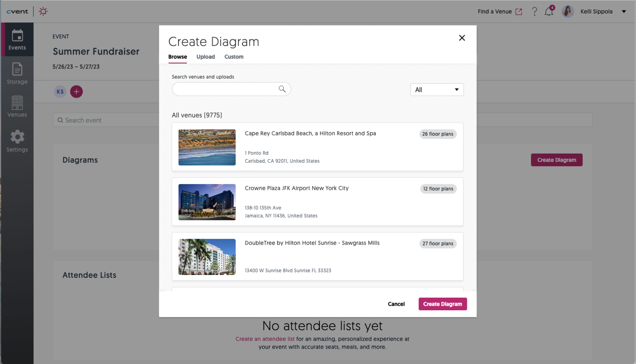Open the Storage section in sidebar
Screen dimensions: 636x364
[x=17, y=73]
